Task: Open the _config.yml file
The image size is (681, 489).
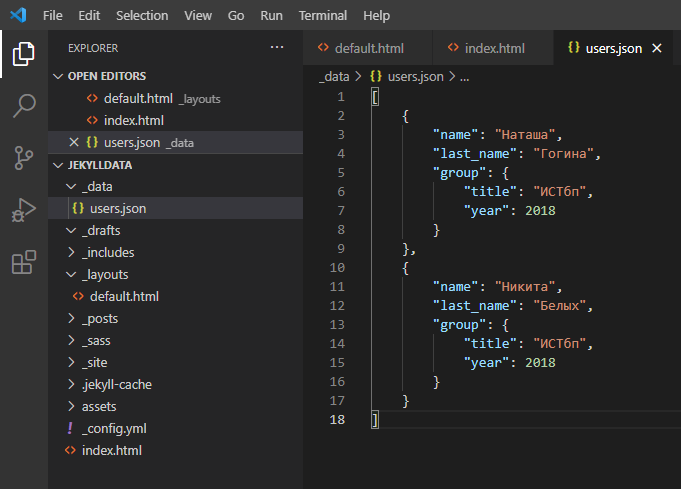Action: (114, 429)
